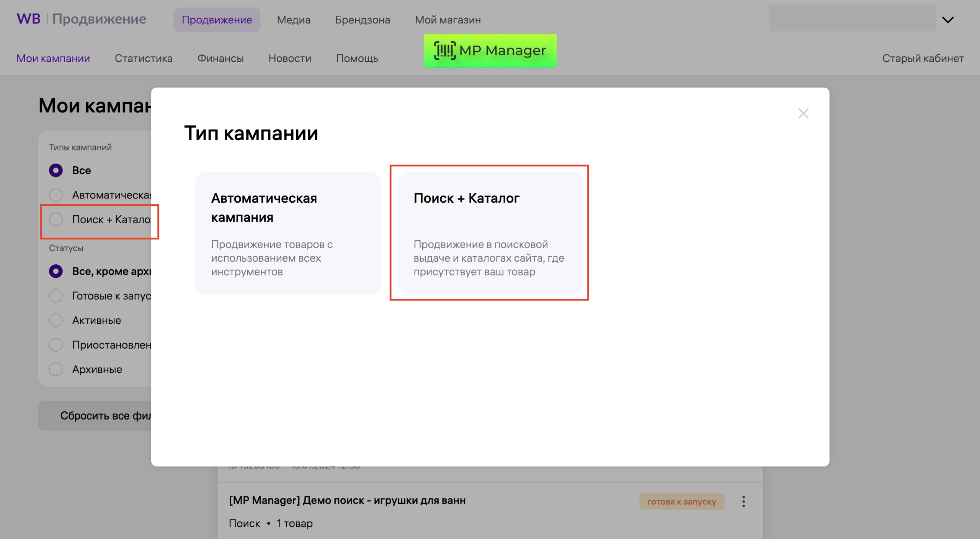The width and height of the screenshot is (980, 539).
Task: Open the Медиа top tab
Action: pos(294,20)
